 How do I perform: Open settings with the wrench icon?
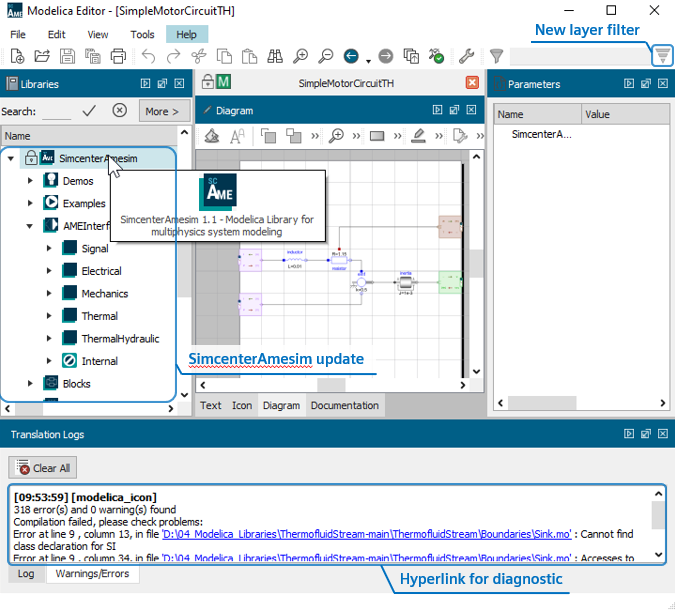tap(466, 56)
